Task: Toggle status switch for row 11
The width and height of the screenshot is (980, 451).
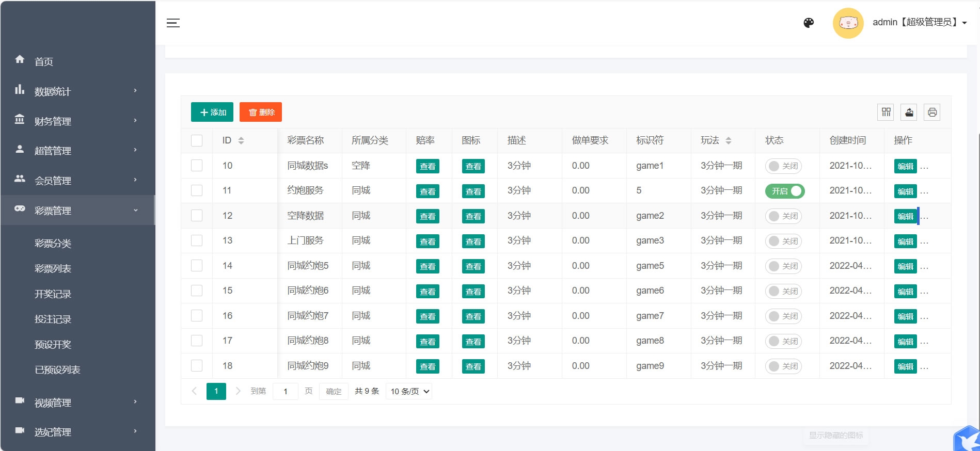Action: [784, 191]
